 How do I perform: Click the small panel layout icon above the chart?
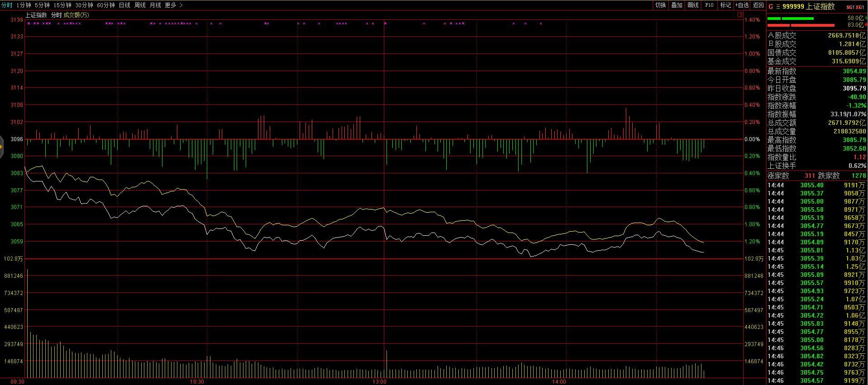click(x=740, y=14)
